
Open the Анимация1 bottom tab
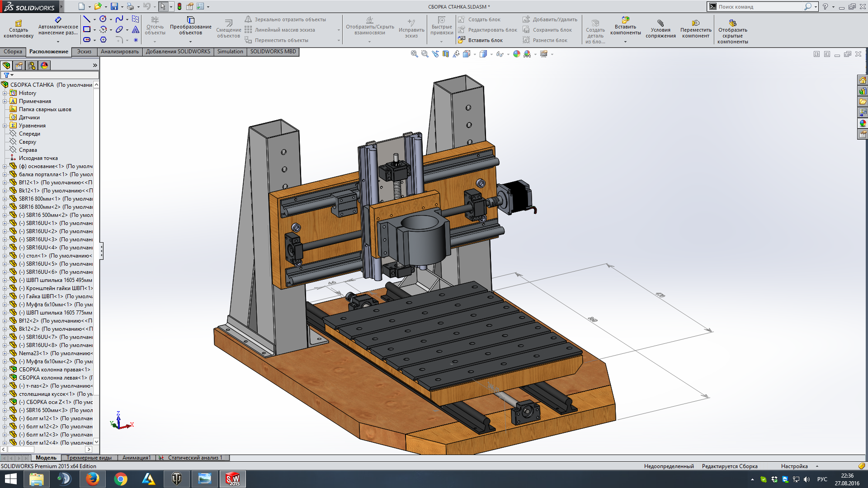136,458
